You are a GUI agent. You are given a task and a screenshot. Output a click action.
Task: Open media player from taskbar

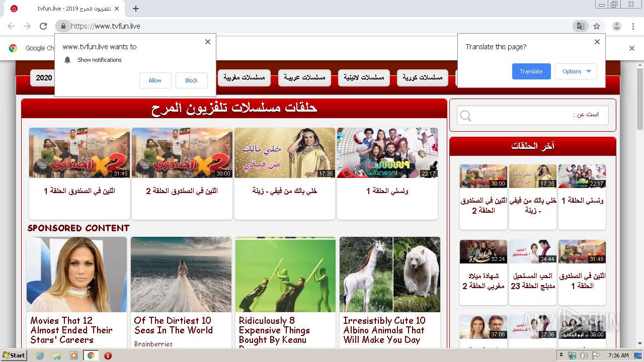tap(74, 355)
